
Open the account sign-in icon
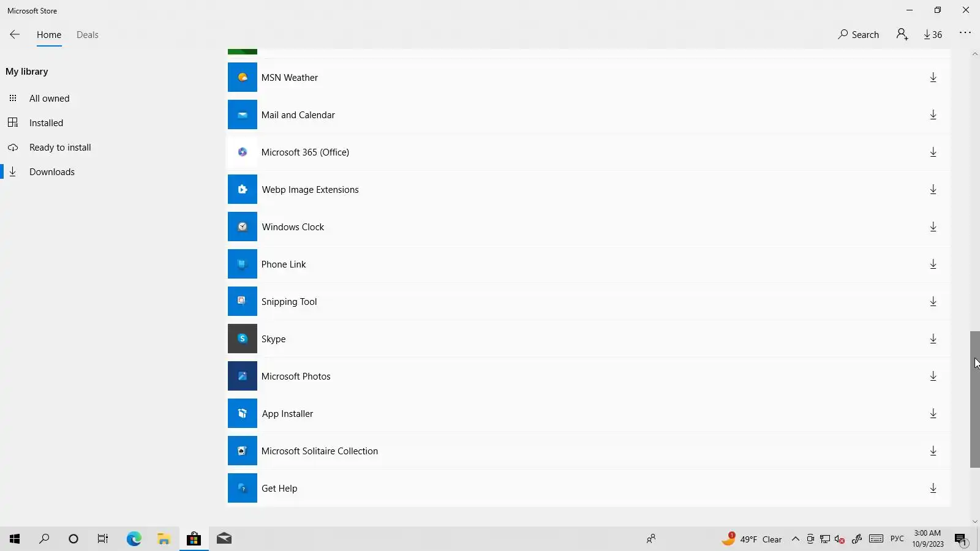(x=902, y=34)
